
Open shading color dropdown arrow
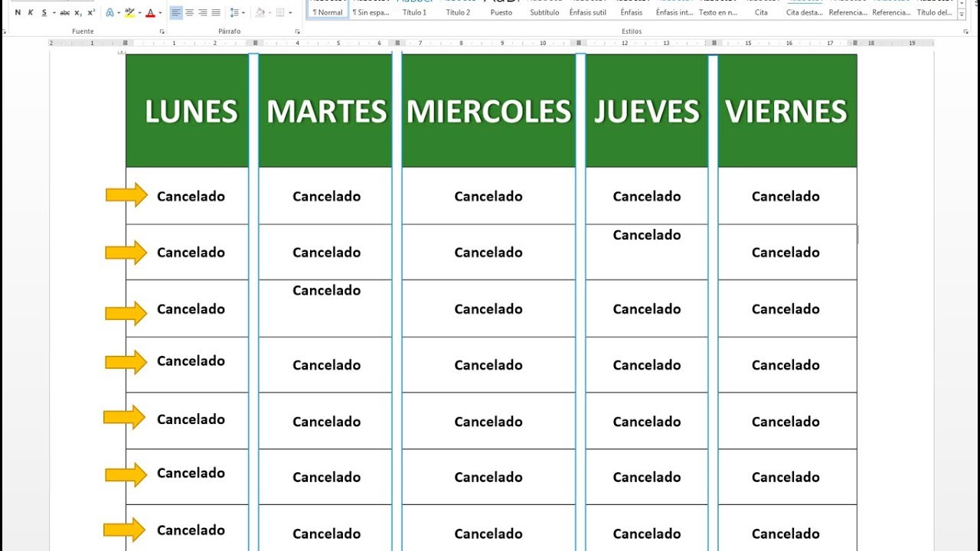[x=269, y=13]
